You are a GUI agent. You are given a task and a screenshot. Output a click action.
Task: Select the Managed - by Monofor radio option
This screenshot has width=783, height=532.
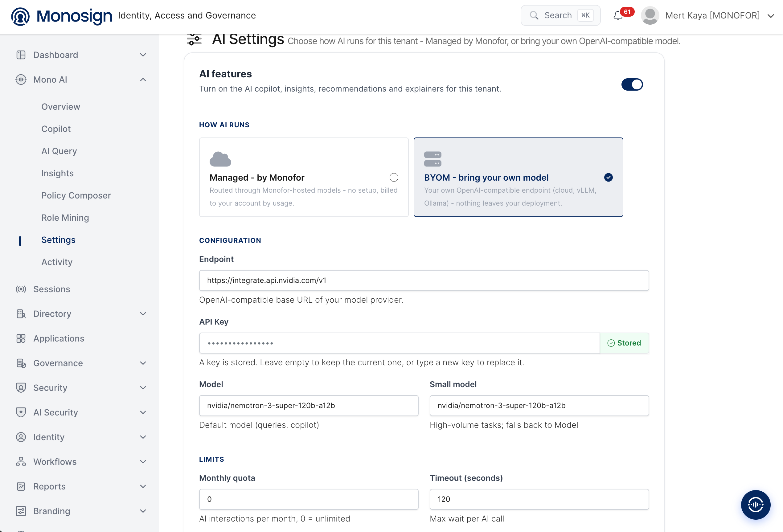tap(394, 177)
